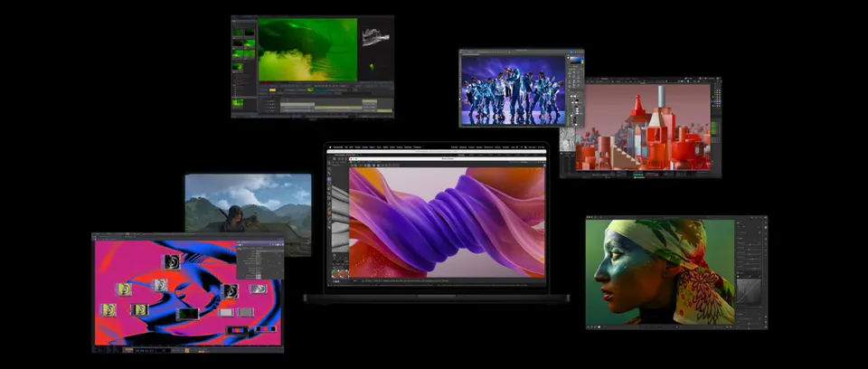868x369 pixels.
Task: Select the black spiral node on the right side of the canvas
Action: coord(229,291)
